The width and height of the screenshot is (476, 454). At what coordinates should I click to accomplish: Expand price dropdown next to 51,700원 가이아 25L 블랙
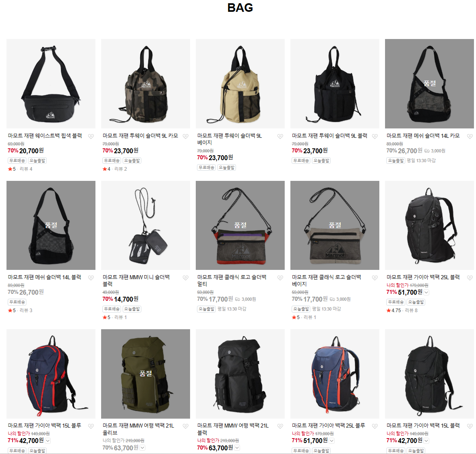[426, 292]
